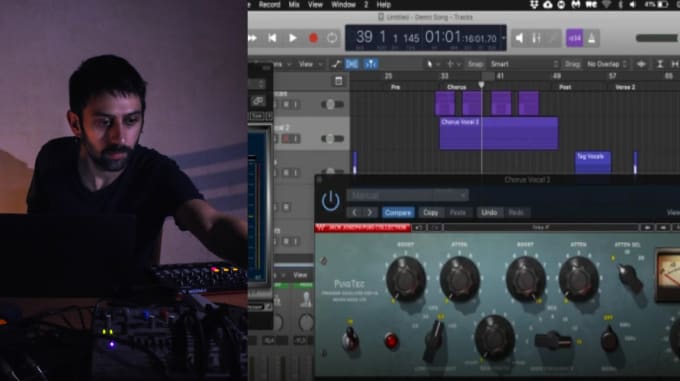Toggle the blue Catch Playhead icon
The width and height of the screenshot is (680, 381).
click(370, 64)
